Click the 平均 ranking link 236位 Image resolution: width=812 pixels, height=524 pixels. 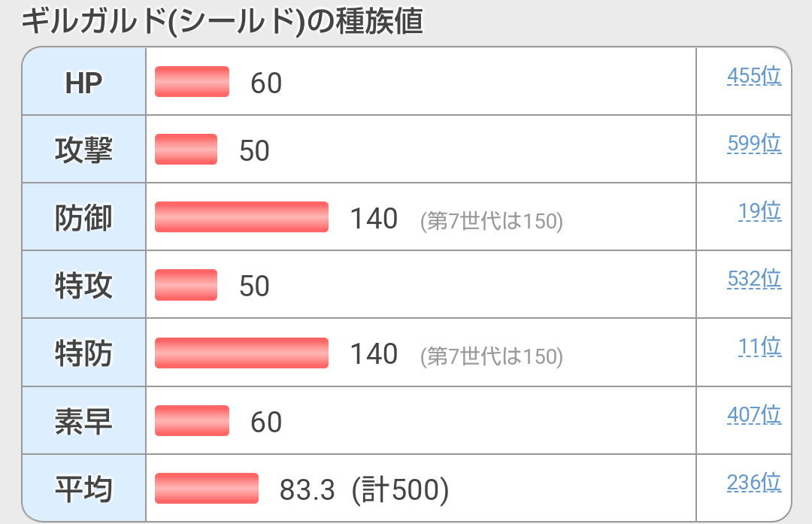click(754, 482)
